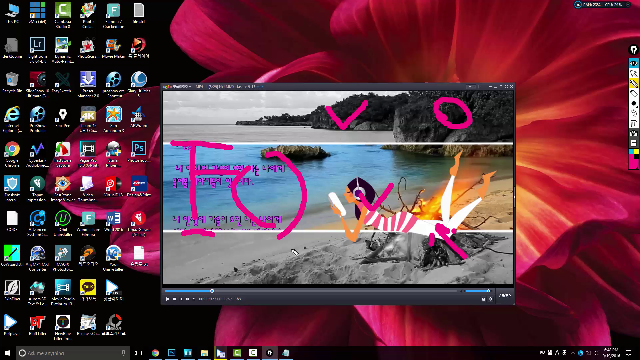Open the white map-pin desktop shortcut

(62, 115)
